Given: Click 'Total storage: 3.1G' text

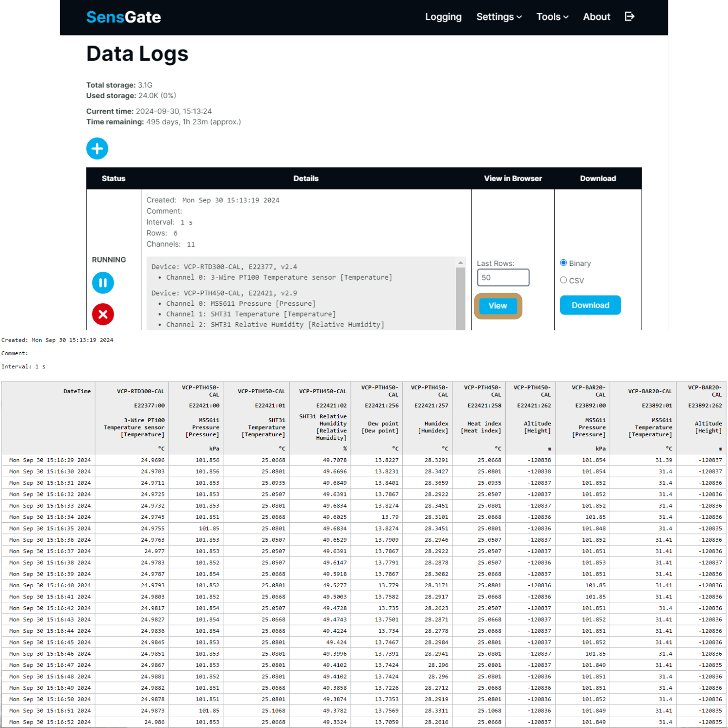Looking at the screenshot, I should (119, 85).
